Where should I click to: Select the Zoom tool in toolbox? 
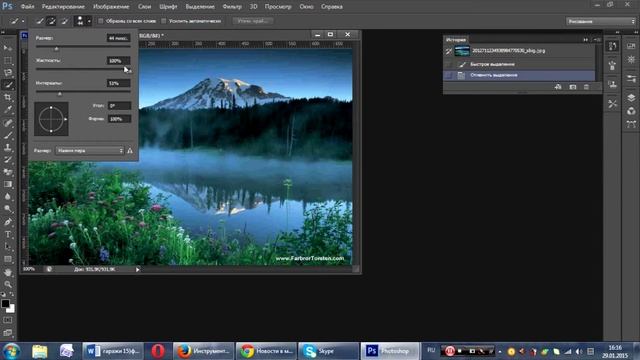tap(8, 284)
